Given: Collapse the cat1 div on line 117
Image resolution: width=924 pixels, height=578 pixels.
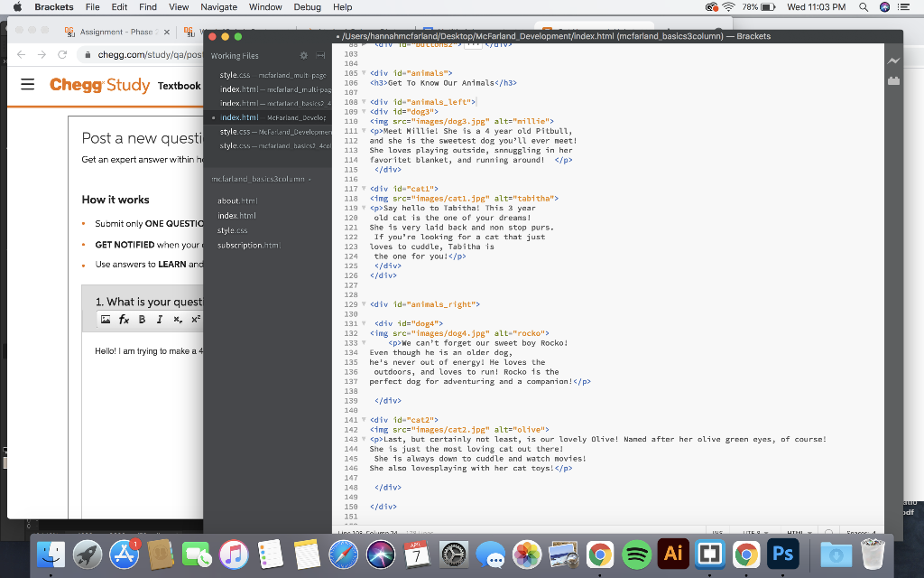Looking at the screenshot, I should tap(365, 189).
